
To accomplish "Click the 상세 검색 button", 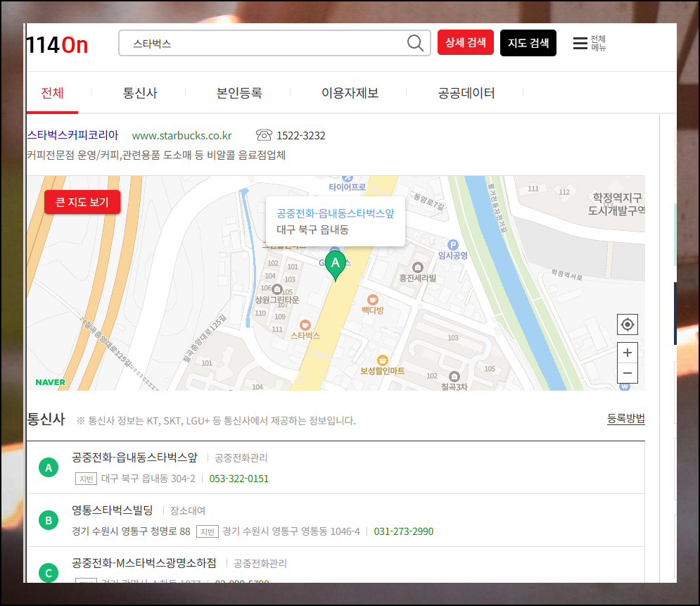I will coord(466,42).
